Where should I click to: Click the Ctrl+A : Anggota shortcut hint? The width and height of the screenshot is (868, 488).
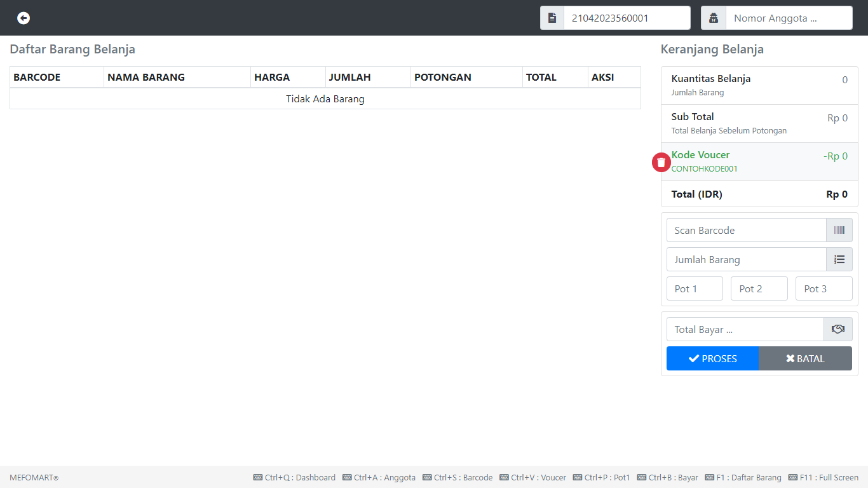tap(379, 477)
